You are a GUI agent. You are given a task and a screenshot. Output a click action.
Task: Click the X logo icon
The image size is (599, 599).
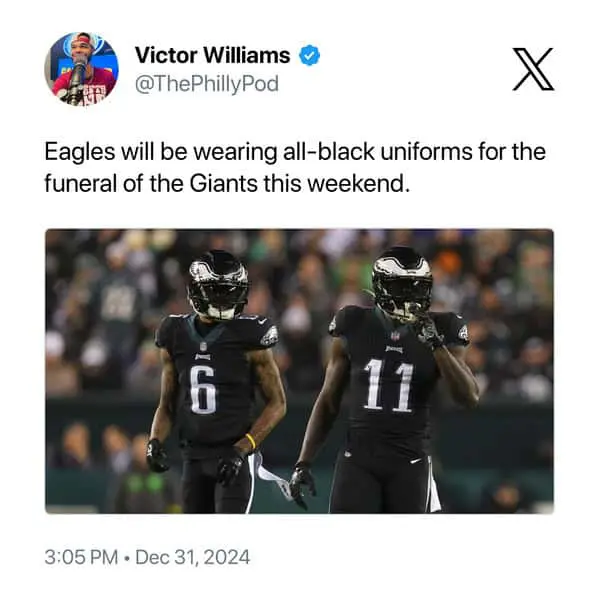533,69
